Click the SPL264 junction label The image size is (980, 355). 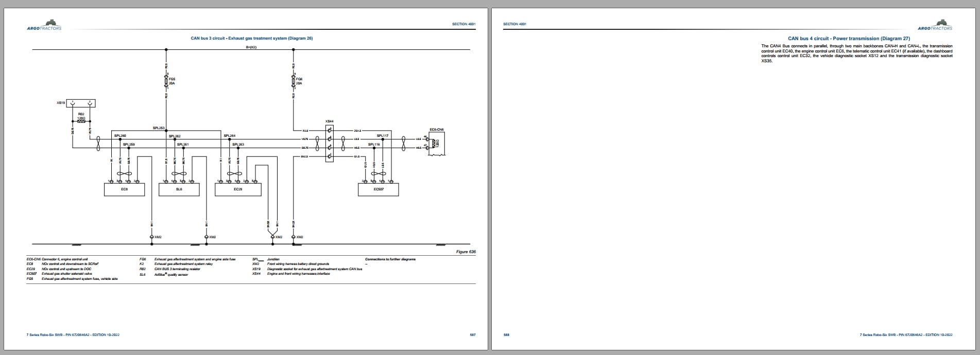pos(230,136)
